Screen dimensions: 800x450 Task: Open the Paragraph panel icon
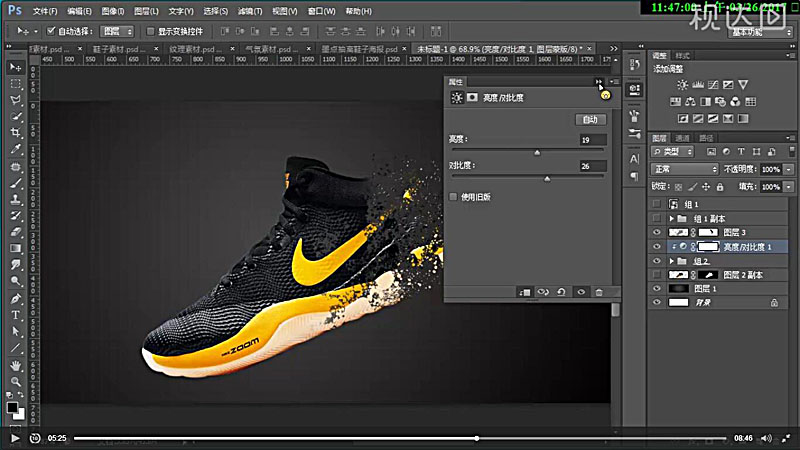[634, 177]
